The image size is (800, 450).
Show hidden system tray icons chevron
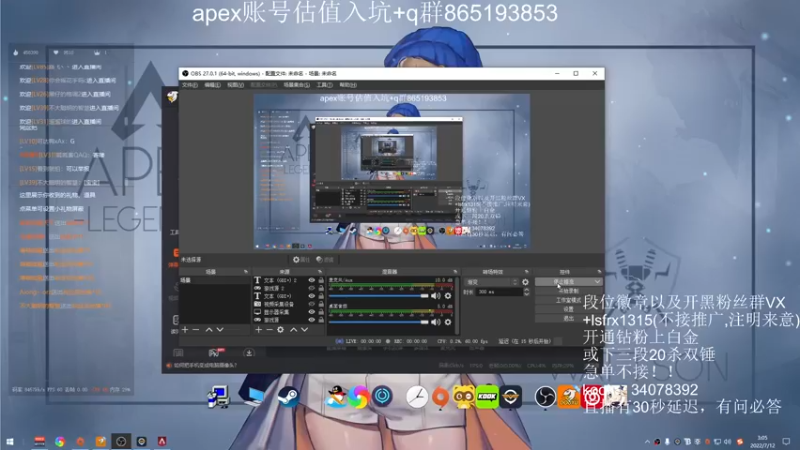click(x=647, y=442)
